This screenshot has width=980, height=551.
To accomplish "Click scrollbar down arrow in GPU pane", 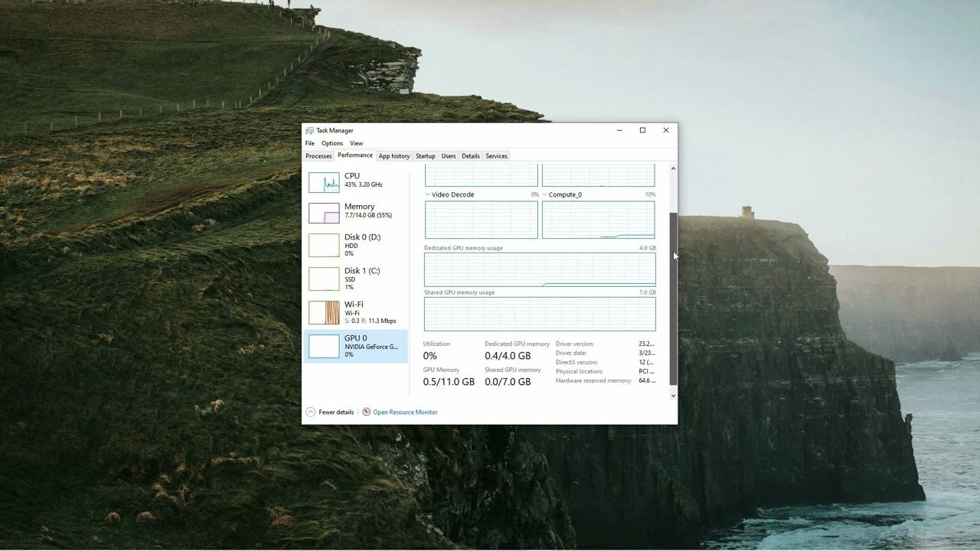I will (x=674, y=396).
